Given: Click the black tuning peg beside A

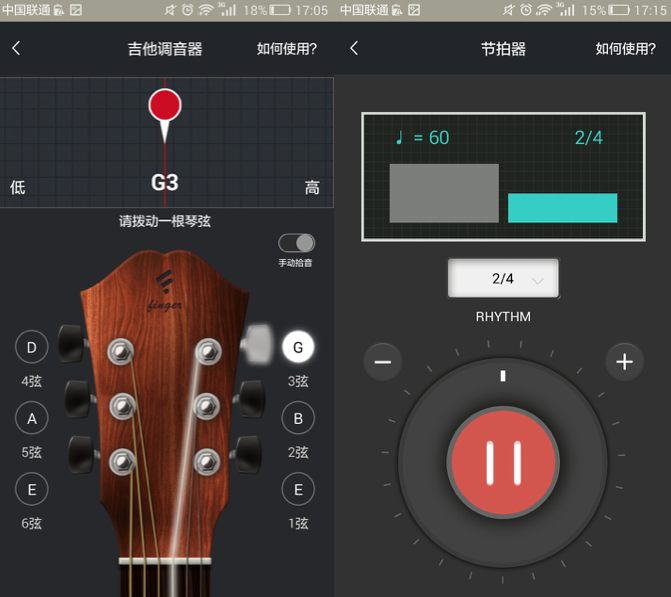Looking at the screenshot, I should [78, 399].
